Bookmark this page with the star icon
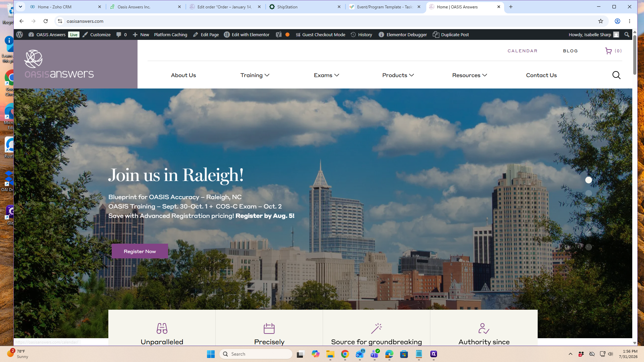Viewport: 644px width, 362px height. pyautogui.click(x=600, y=21)
